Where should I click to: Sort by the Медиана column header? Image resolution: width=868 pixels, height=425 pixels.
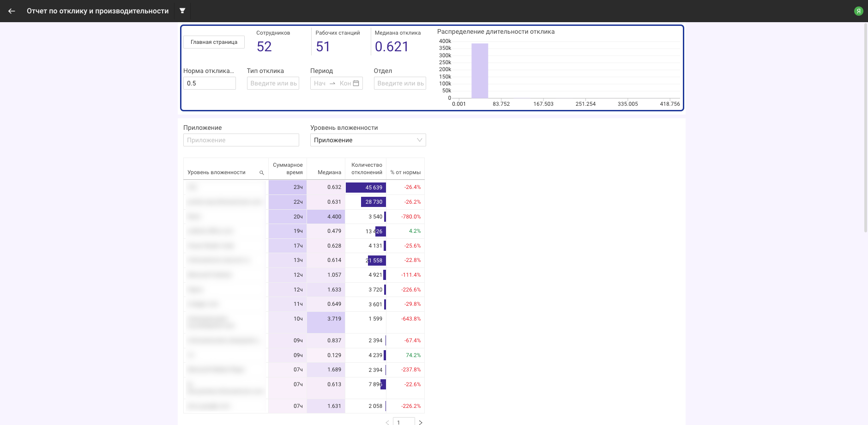pyautogui.click(x=329, y=172)
